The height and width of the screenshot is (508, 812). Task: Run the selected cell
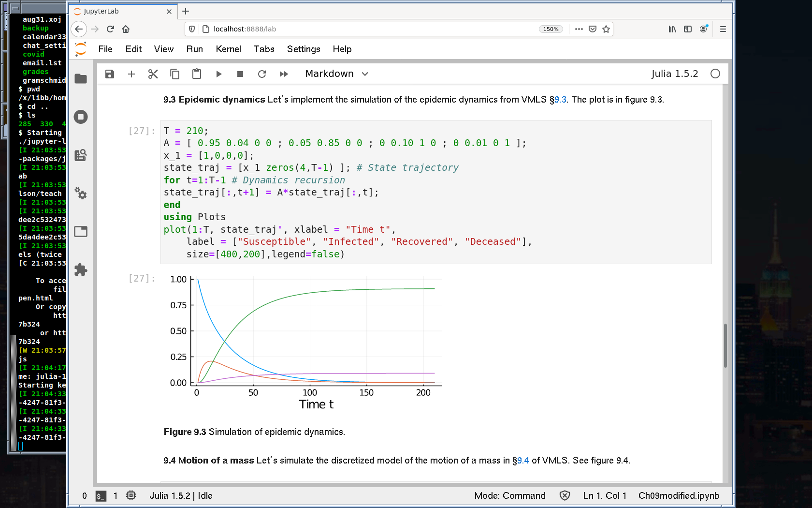(x=218, y=74)
